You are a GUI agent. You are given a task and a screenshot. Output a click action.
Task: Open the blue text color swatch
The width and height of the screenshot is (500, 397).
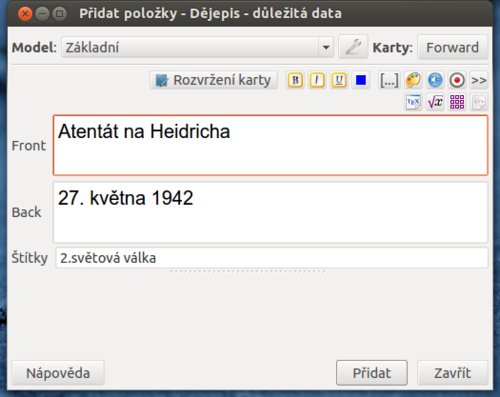tap(361, 80)
